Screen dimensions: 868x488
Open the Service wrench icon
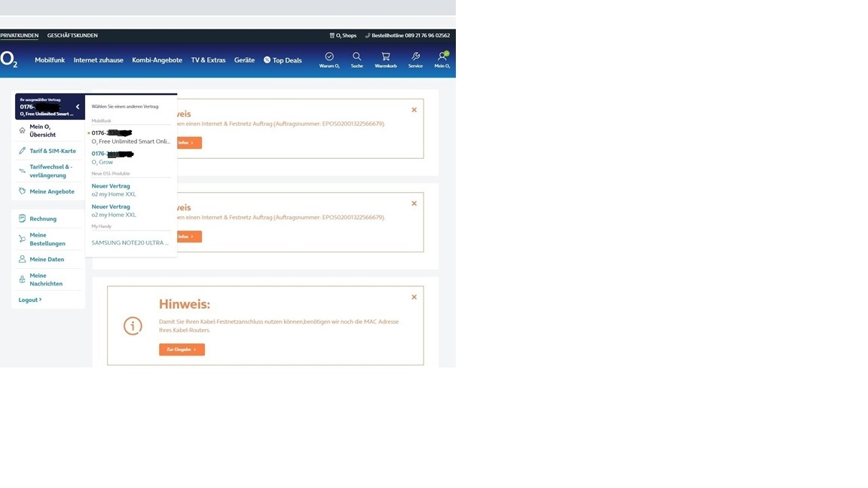(x=416, y=56)
